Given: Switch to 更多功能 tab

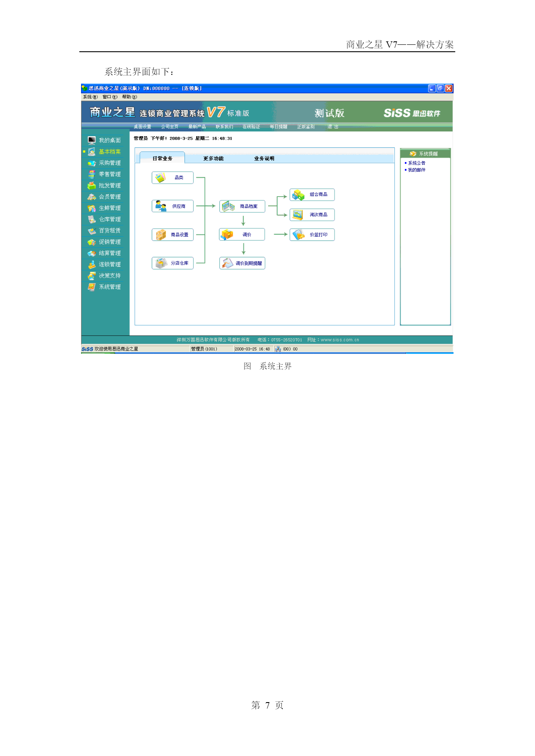Looking at the screenshot, I should tap(213, 159).
